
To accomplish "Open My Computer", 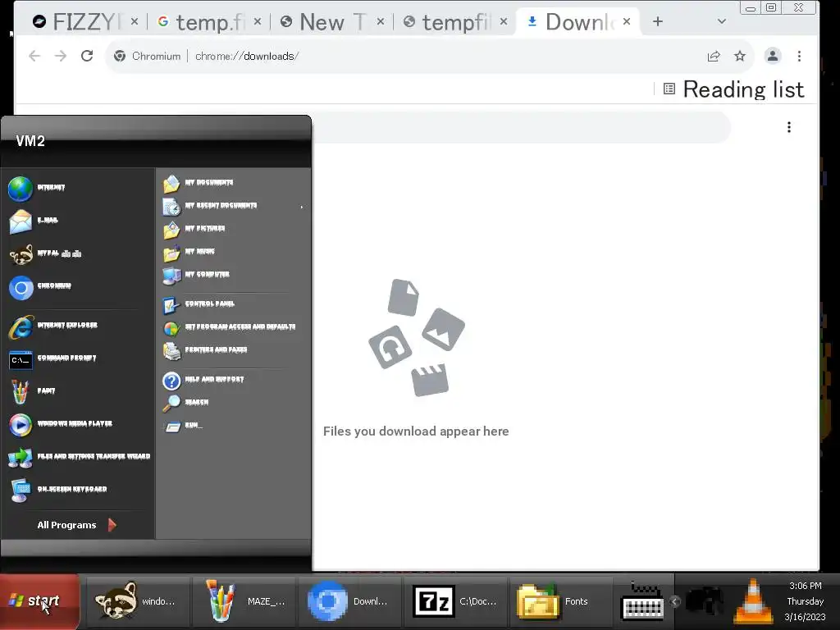I will click(x=196, y=276).
